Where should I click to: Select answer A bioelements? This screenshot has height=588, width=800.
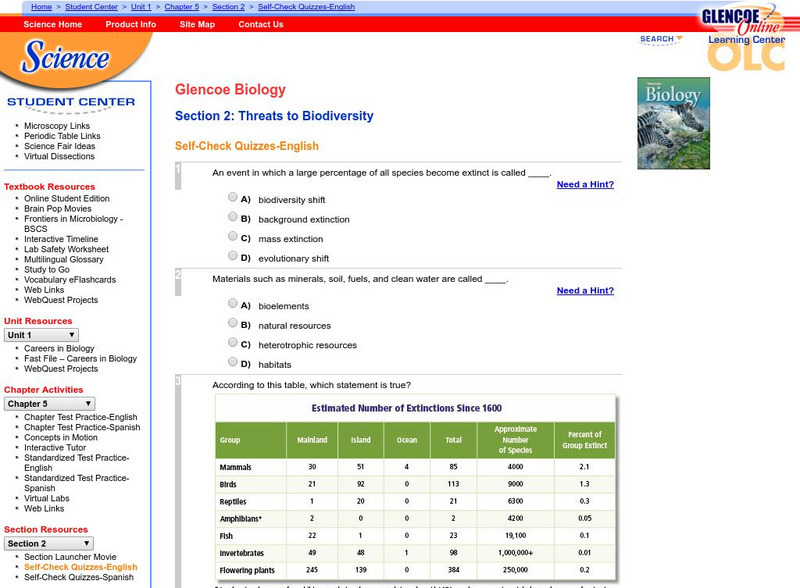[x=233, y=303]
